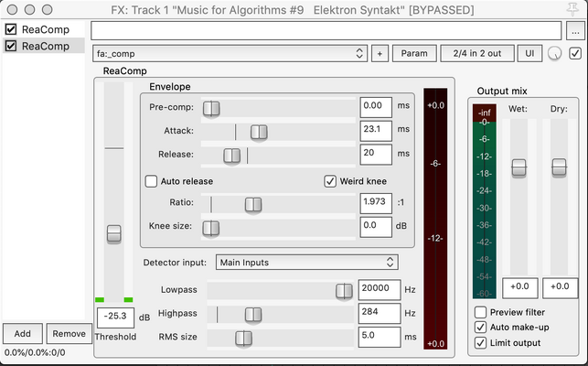Enable Auto release checkbox
588x366 pixels.
[x=151, y=181]
